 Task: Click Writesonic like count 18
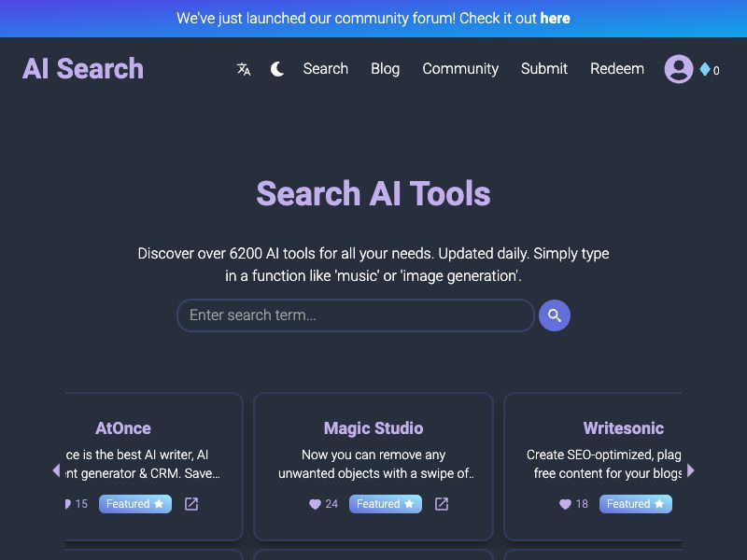582,504
